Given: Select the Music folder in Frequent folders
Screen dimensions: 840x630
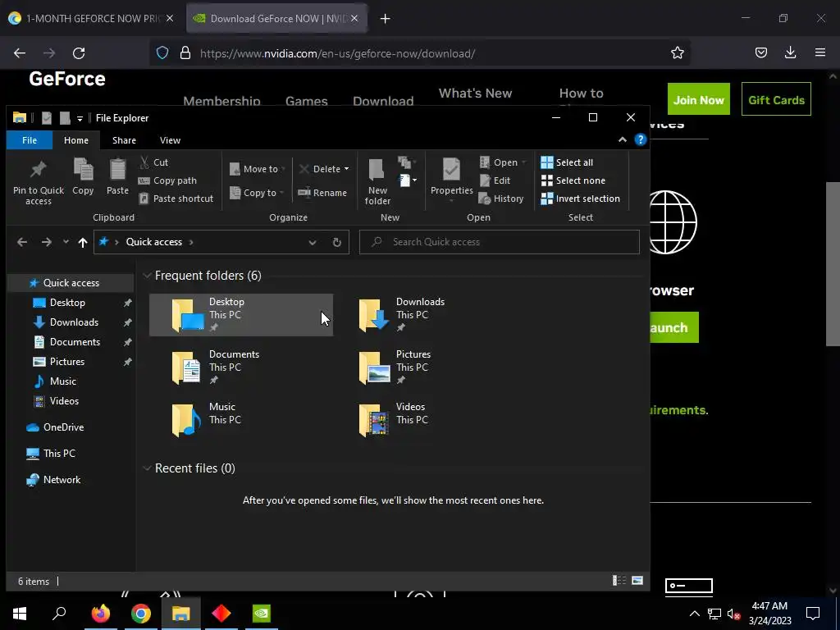Looking at the screenshot, I should 241,420.
